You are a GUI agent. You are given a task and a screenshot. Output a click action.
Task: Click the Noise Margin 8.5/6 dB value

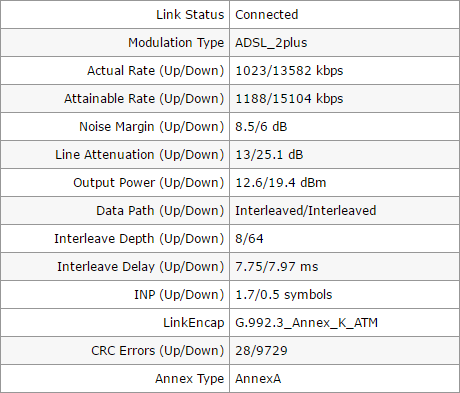click(261, 127)
